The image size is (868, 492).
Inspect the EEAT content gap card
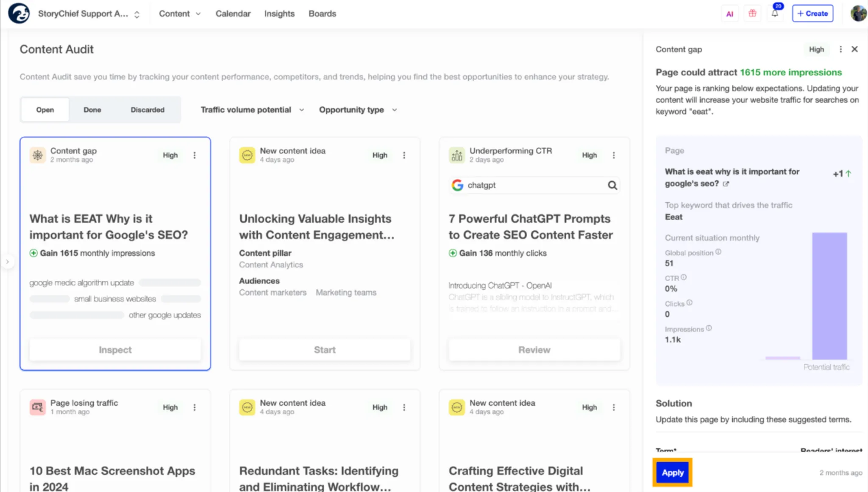(x=115, y=349)
